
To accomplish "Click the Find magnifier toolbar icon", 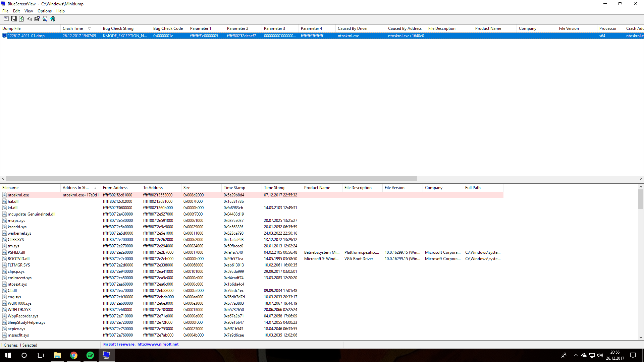I will [x=45, y=19].
